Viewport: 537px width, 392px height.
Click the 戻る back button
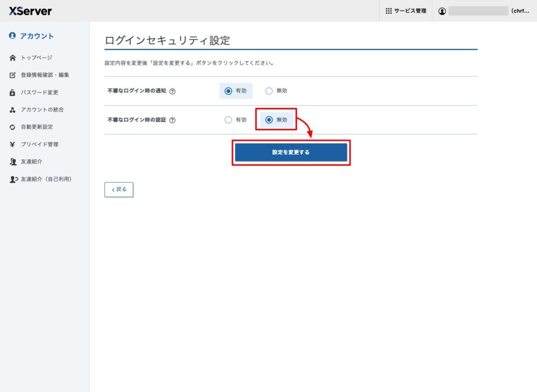pyautogui.click(x=119, y=190)
